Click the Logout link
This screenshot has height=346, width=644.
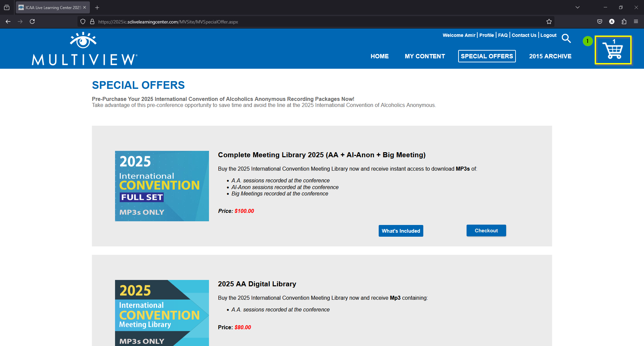[548, 35]
